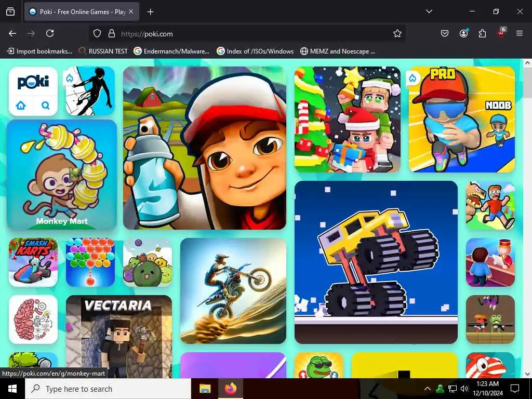532x399 pixels.
Task: Open the pink brain puzzle game tile
Action: coord(33,320)
